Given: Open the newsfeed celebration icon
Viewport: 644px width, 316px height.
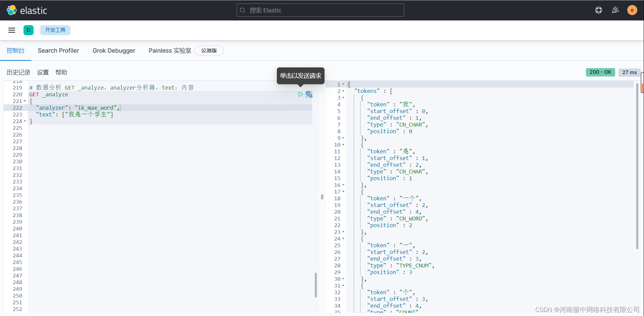Looking at the screenshot, I should (615, 10).
